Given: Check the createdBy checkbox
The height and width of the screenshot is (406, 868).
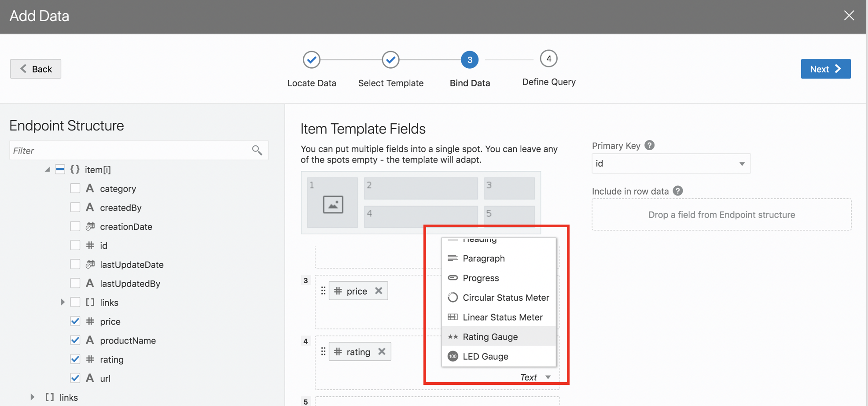Looking at the screenshot, I should (x=75, y=207).
